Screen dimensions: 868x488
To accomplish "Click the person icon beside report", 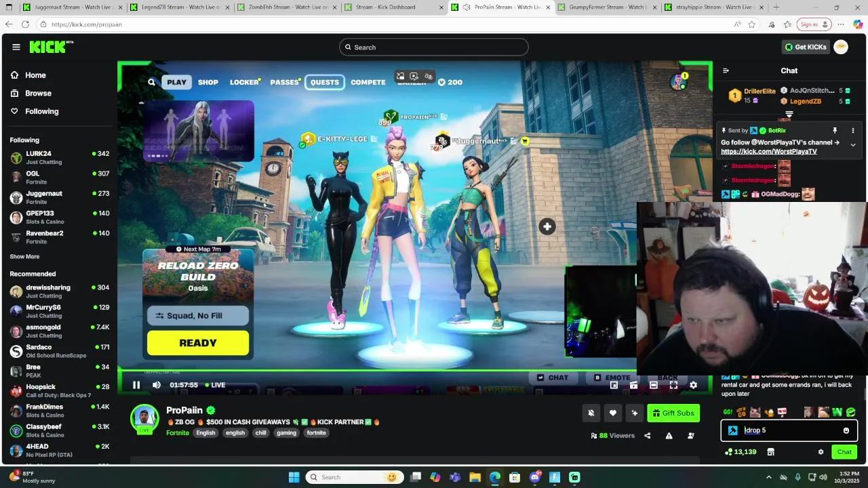I will click(691, 436).
